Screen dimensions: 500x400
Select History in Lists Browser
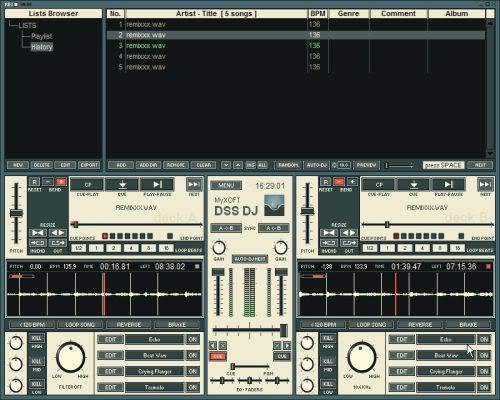click(x=42, y=47)
